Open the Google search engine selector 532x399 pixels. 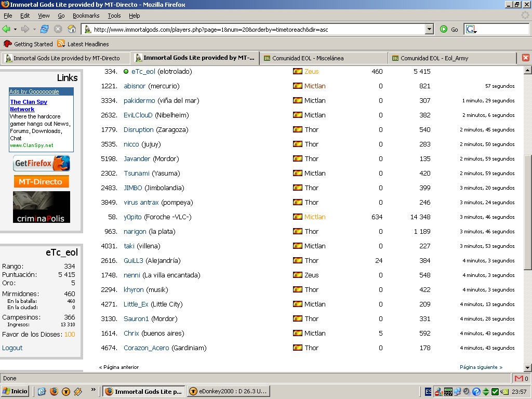tap(471, 30)
